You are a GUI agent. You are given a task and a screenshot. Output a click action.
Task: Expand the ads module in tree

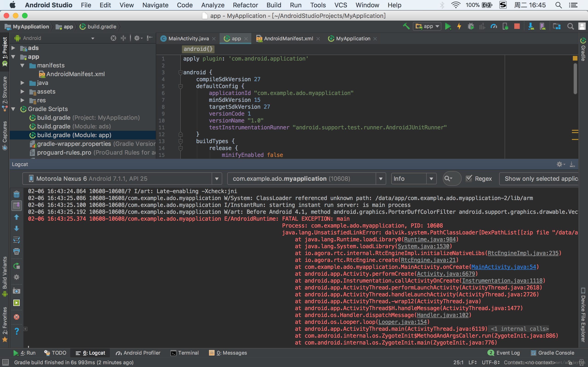point(13,48)
